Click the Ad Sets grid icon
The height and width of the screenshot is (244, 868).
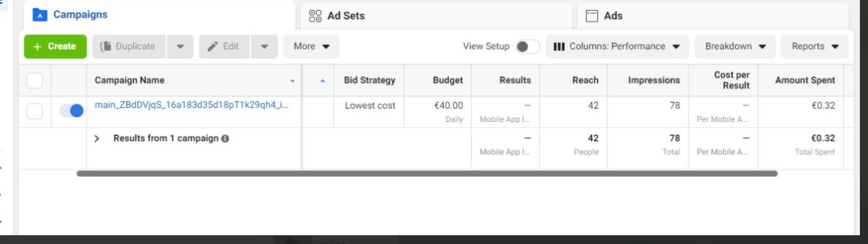coord(315,16)
